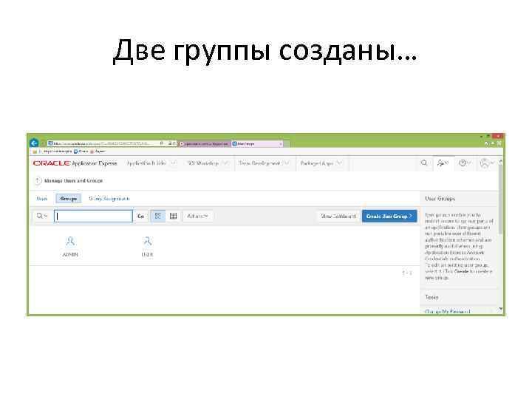Screen dimensions: 532x399
Task: Open the Actions dropdown menu
Action: [x=198, y=216]
